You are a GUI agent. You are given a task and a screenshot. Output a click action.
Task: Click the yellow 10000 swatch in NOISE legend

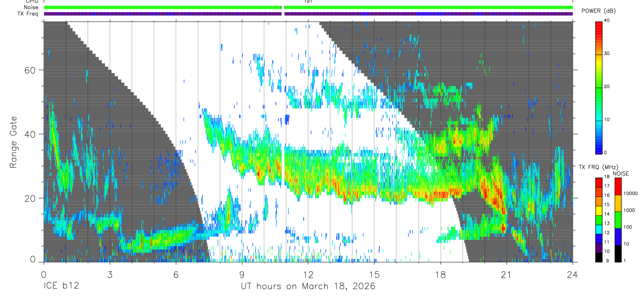click(619, 203)
